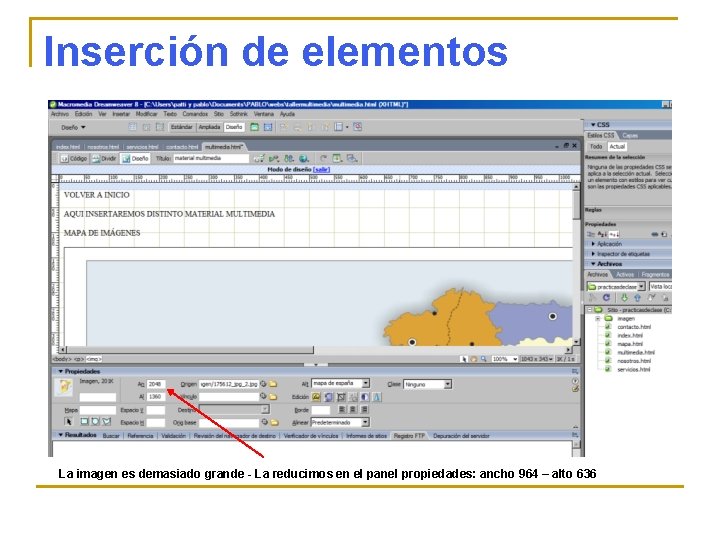Click the Diseño view button in document toolbar
720x540 pixels.
tap(135, 158)
